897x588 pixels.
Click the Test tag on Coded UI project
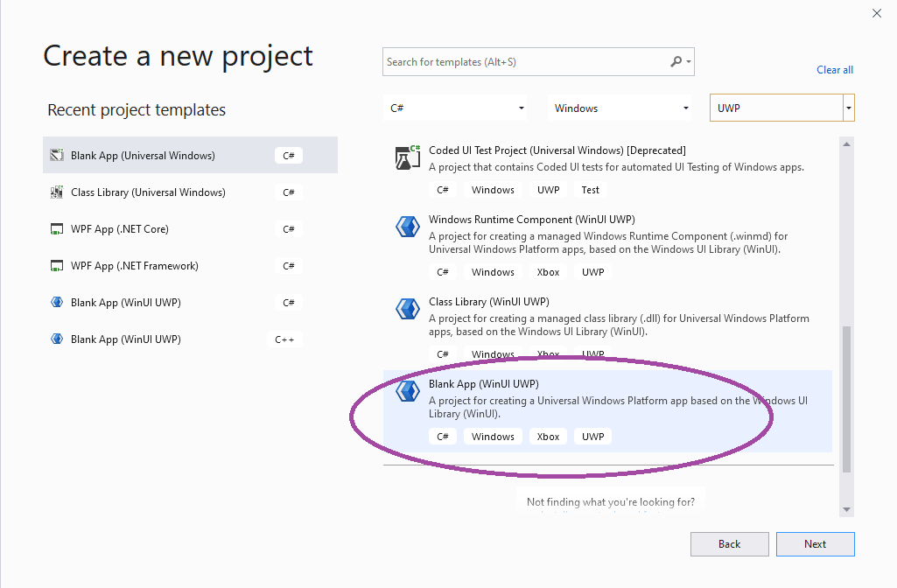591,190
